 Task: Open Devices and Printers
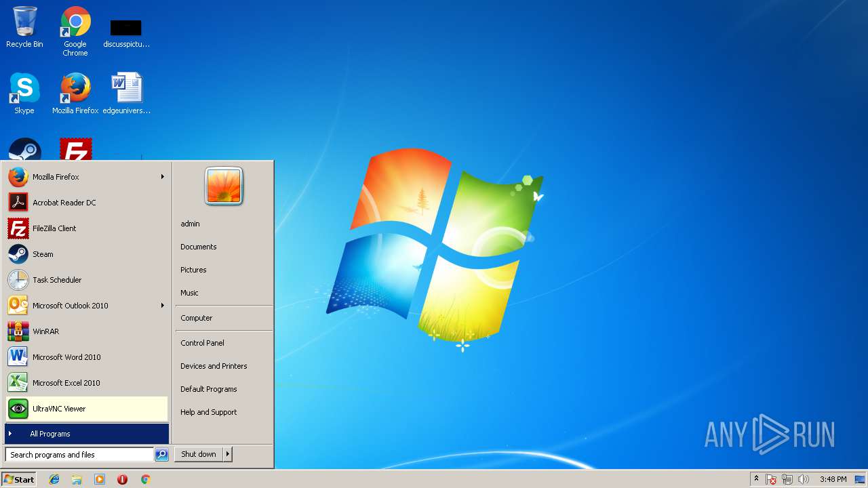[x=214, y=366]
